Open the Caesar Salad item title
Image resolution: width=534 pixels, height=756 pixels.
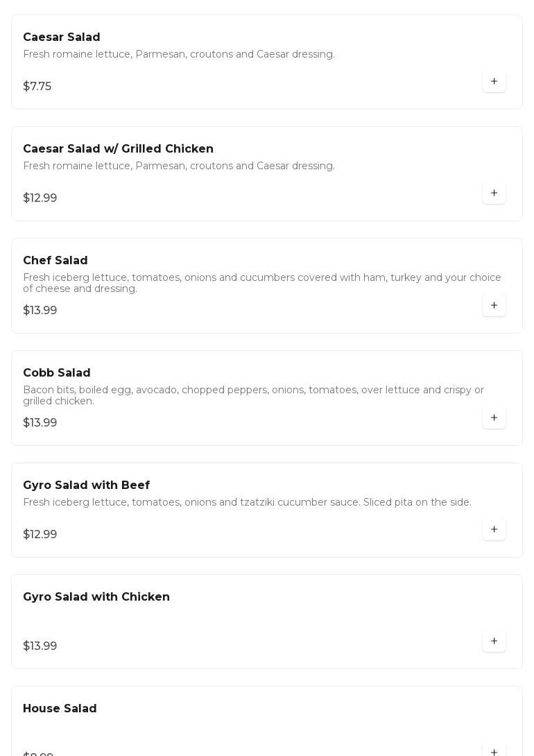(62, 37)
